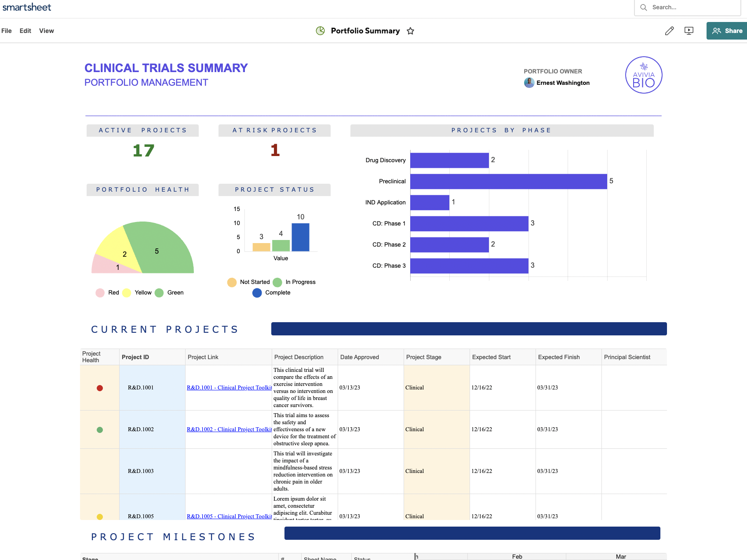
Task: Click the red health dot for R&D.1001
Action: [100, 388]
